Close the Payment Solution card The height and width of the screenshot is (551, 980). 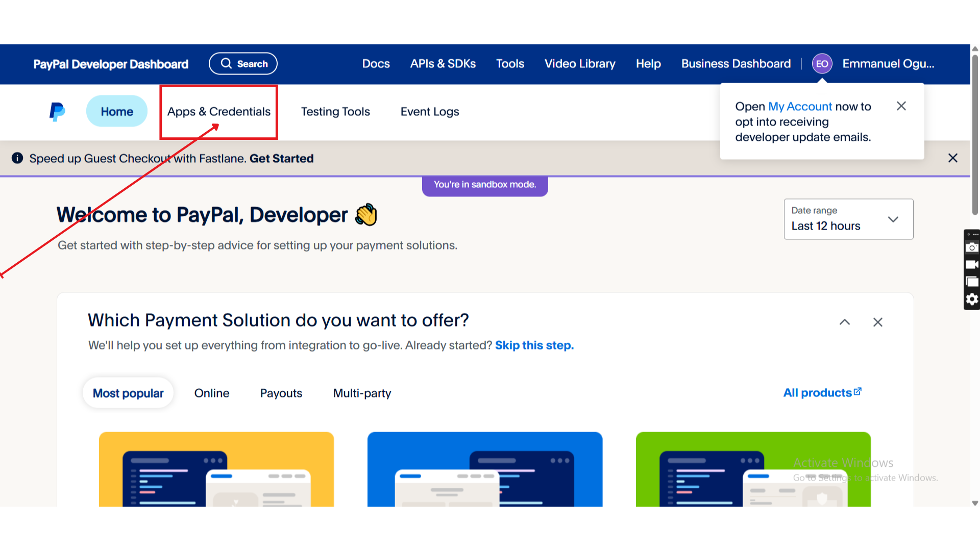pos(877,322)
